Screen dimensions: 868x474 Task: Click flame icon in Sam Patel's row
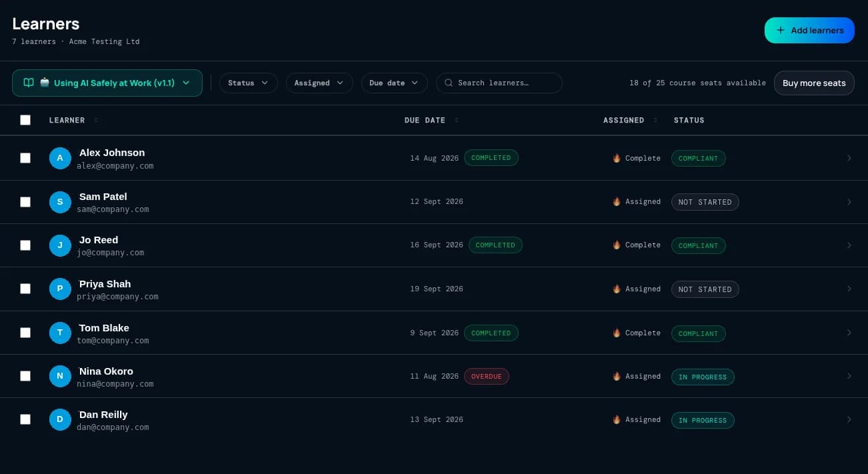617,201
